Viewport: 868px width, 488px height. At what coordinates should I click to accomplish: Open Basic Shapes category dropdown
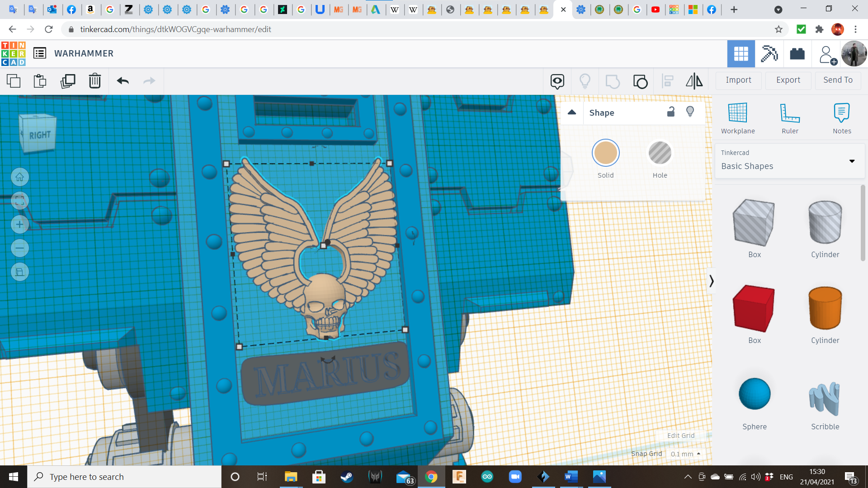point(790,161)
